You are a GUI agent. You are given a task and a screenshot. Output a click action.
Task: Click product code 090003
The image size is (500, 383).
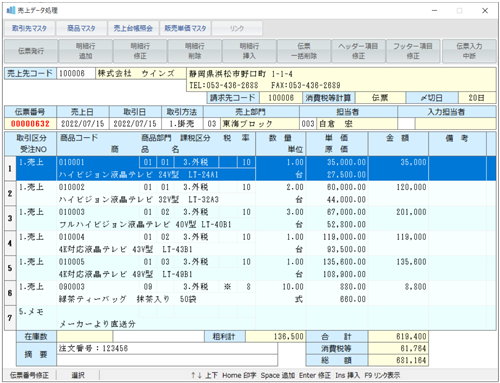coord(72,287)
